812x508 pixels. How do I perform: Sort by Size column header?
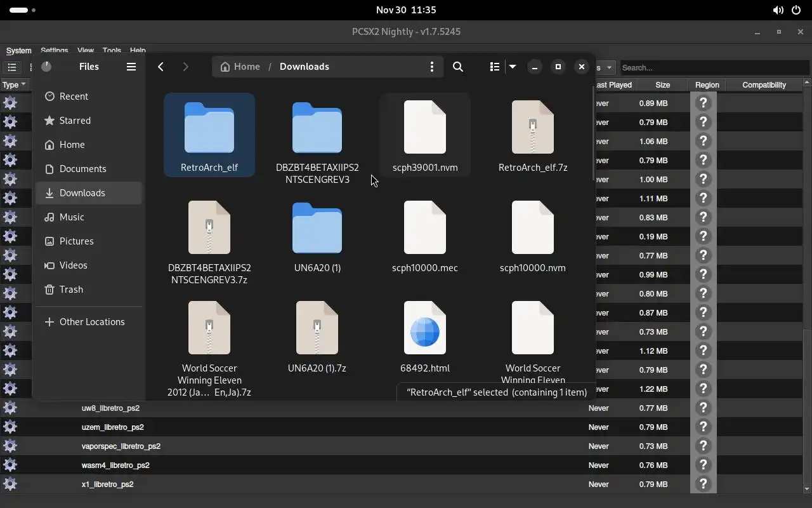tap(663, 85)
